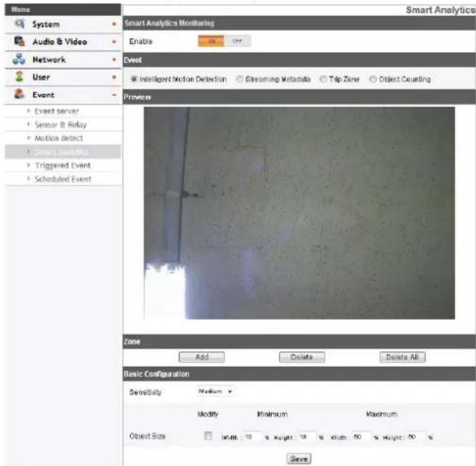Go to Motion detect page
Image resolution: width=476 pixels, height=466 pixels.
point(58,138)
